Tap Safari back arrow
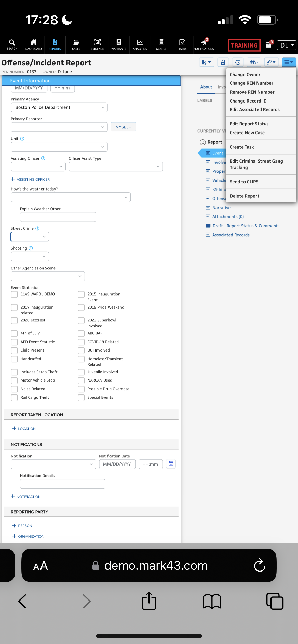The height and width of the screenshot is (644, 298). point(22,601)
